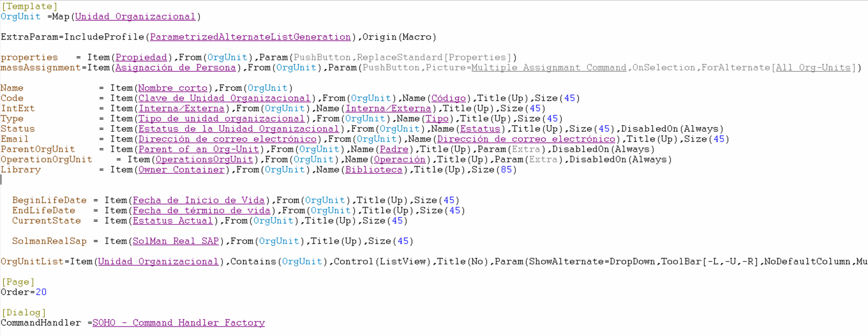Follow the Nombre corto link
The width and height of the screenshot is (868, 336).
[x=173, y=88]
